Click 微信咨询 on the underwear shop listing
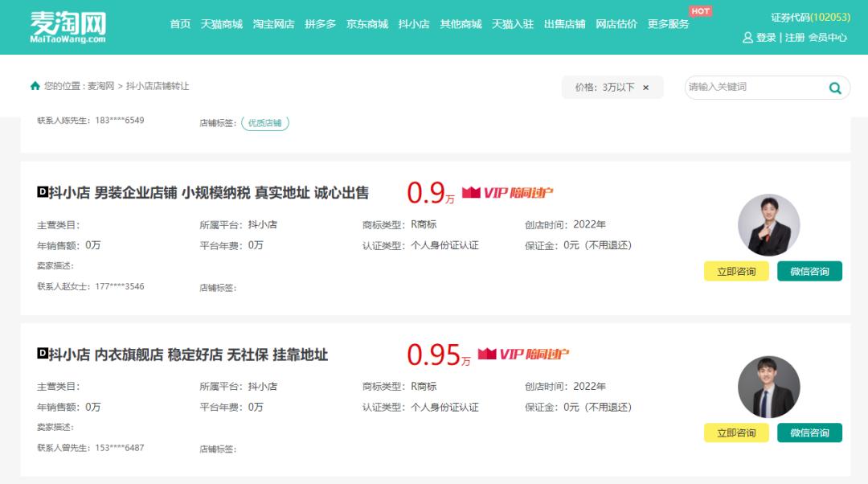The image size is (868, 484). tap(810, 433)
